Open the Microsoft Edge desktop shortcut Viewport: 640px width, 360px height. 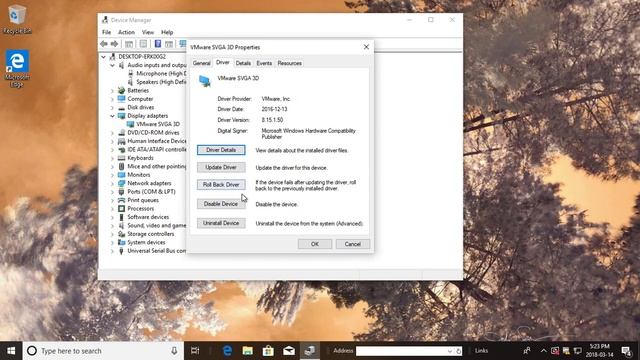(x=17, y=69)
